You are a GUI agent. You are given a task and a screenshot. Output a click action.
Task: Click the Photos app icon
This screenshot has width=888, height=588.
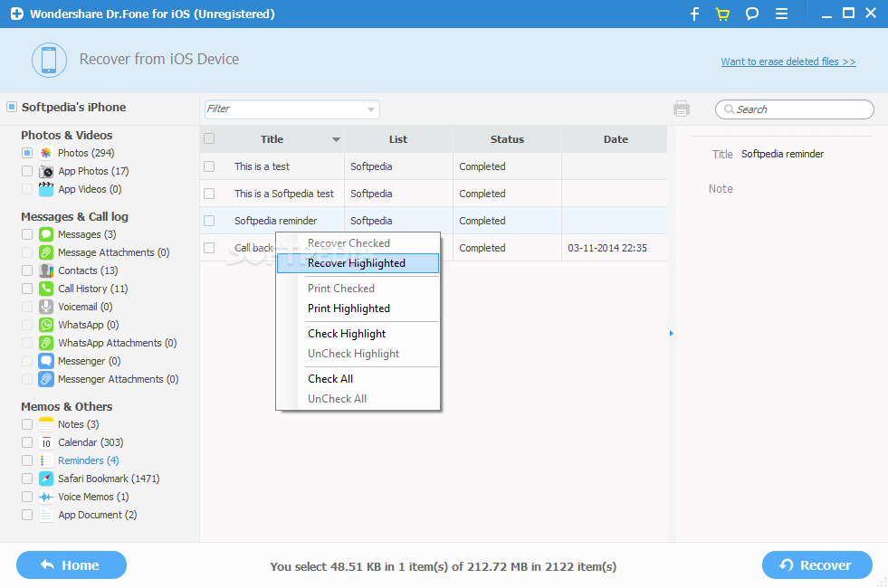pyautogui.click(x=46, y=153)
